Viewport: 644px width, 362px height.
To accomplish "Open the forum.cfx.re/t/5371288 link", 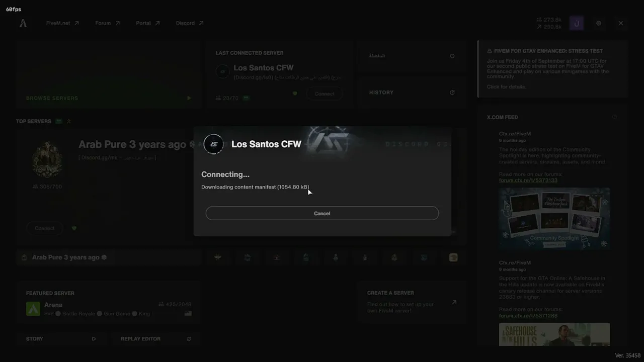I will click(528, 316).
